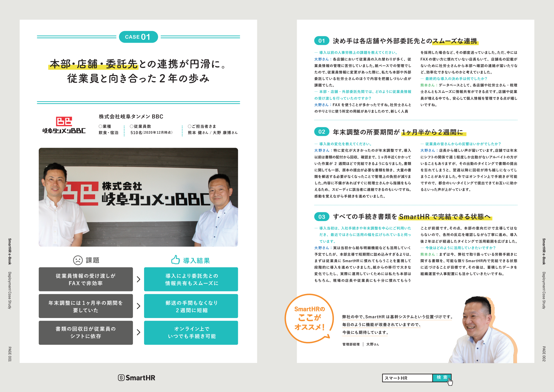This screenshot has height=392, width=554.
Task: Click the PAGE 001 label
Action: click(10, 354)
